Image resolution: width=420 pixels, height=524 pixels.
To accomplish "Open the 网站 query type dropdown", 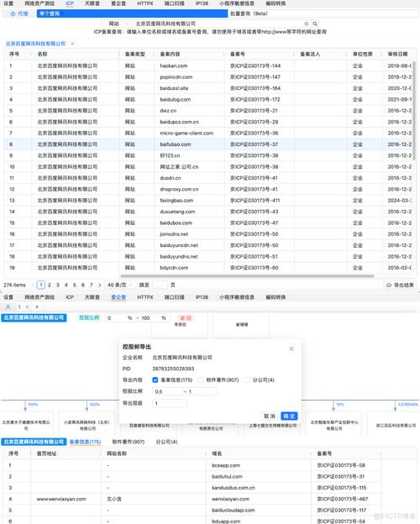I will click(116, 24).
